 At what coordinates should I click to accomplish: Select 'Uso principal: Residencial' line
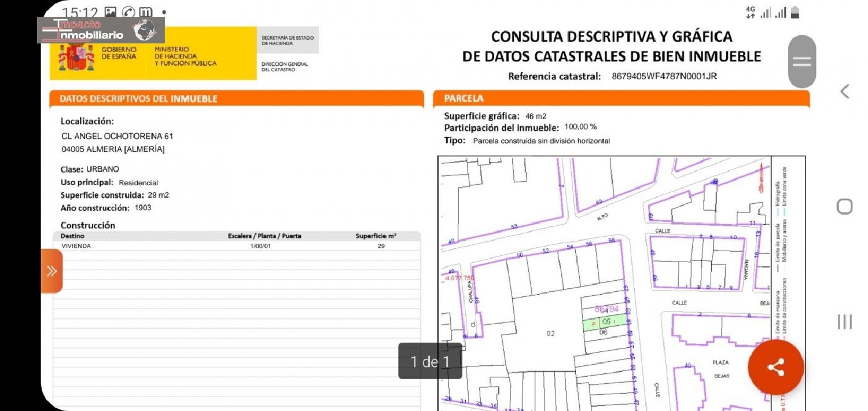tap(109, 182)
